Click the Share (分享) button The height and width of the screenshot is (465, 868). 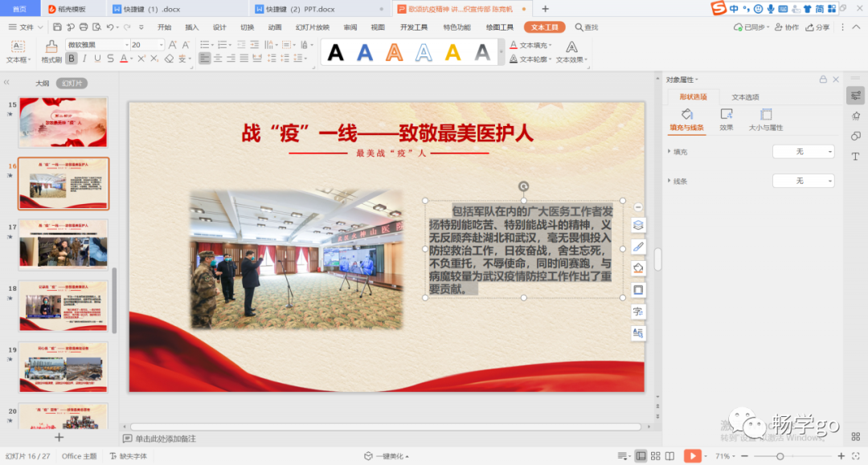click(817, 27)
